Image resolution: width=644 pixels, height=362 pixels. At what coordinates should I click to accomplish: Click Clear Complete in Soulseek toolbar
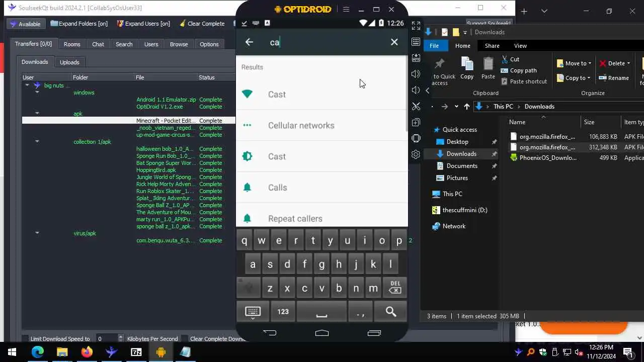click(x=201, y=24)
